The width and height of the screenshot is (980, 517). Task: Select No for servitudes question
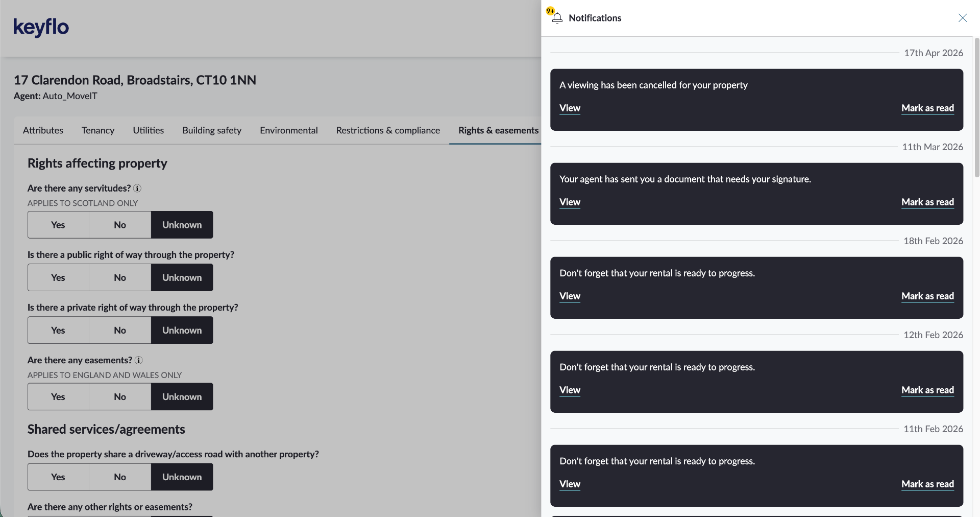pos(120,225)
